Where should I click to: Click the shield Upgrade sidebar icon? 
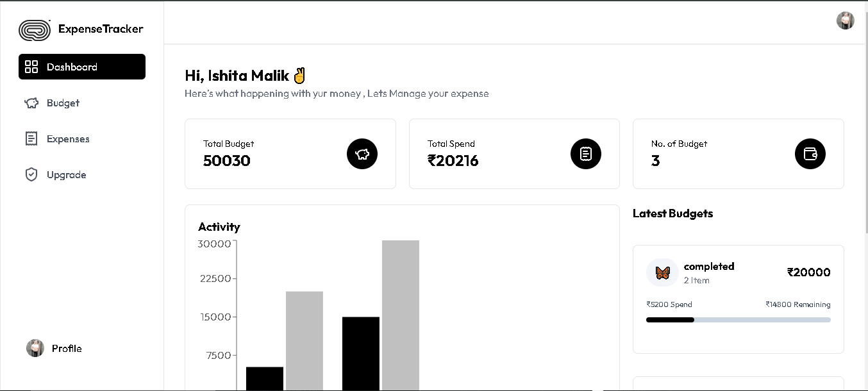pyautogui.click(x=31, y=175)
